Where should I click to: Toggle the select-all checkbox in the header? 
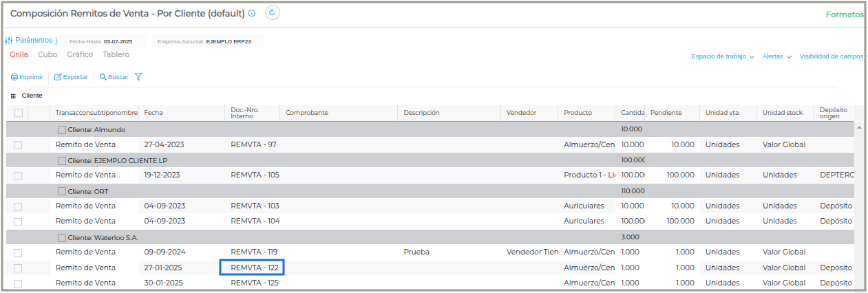[x=19, y=113]
